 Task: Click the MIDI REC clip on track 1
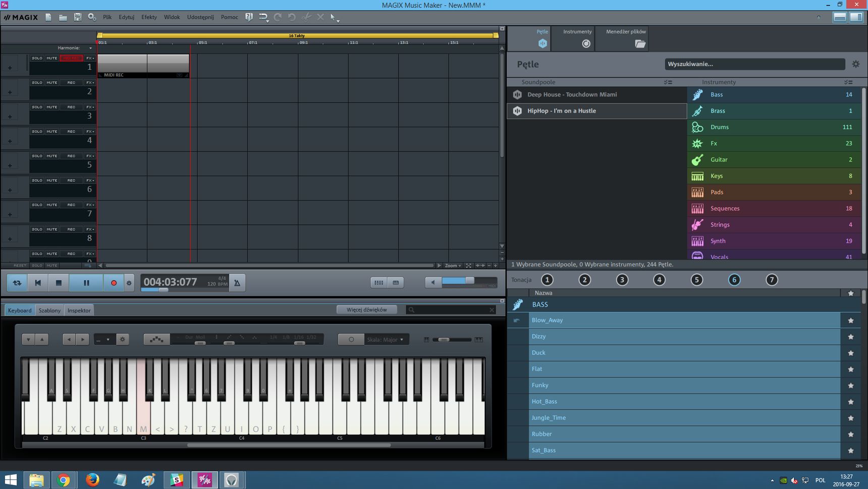143,66
